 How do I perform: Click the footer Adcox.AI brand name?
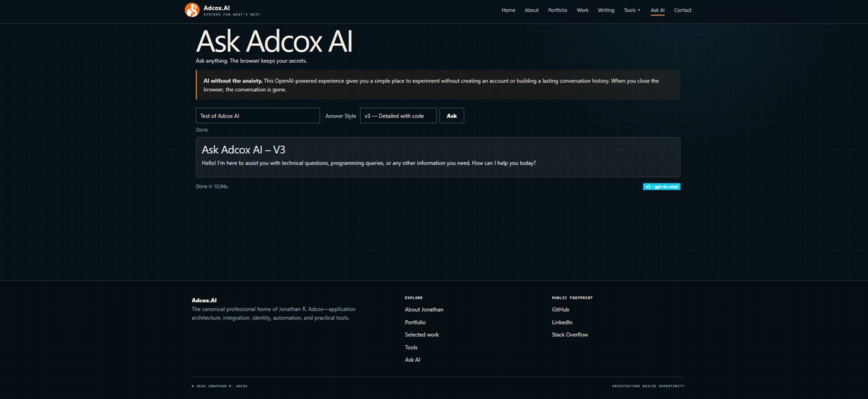click(x=204, y=300)
